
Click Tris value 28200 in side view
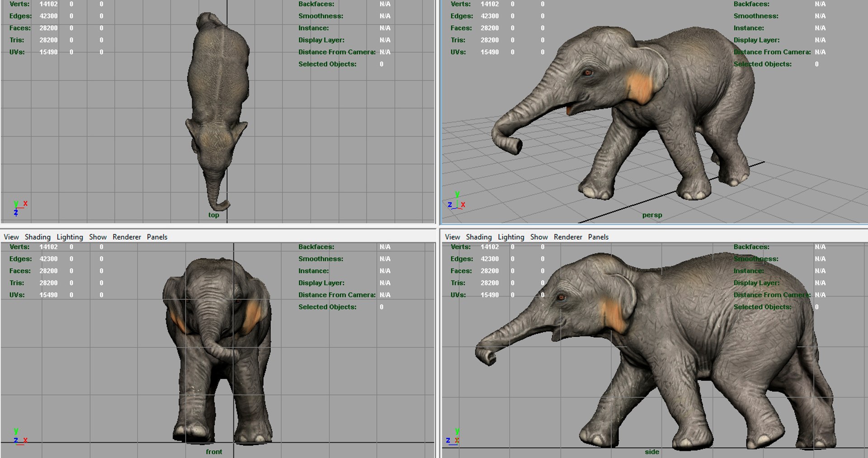(490, 283)
